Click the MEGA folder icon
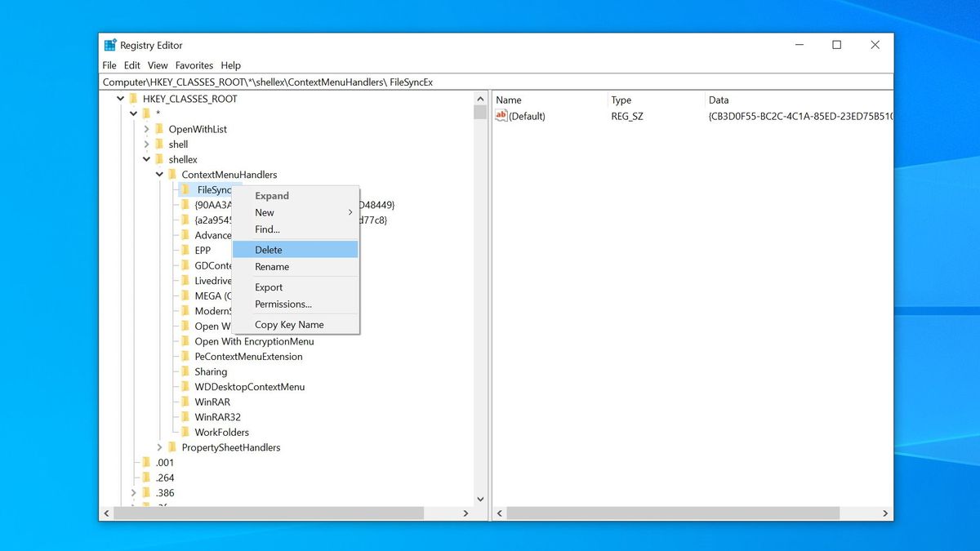The image size is (980, 551). (186, 295)
